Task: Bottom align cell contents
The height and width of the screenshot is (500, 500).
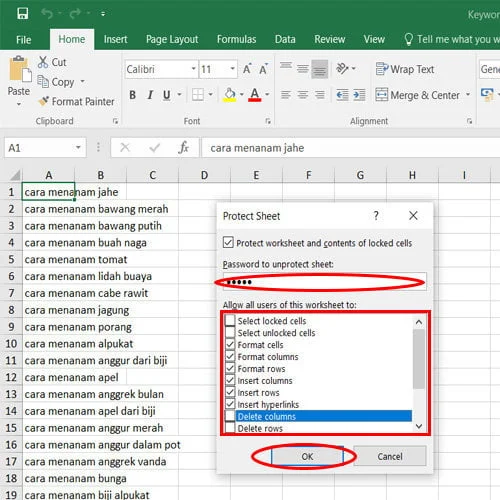Action: pyautogui.click(x=319, y=68)
